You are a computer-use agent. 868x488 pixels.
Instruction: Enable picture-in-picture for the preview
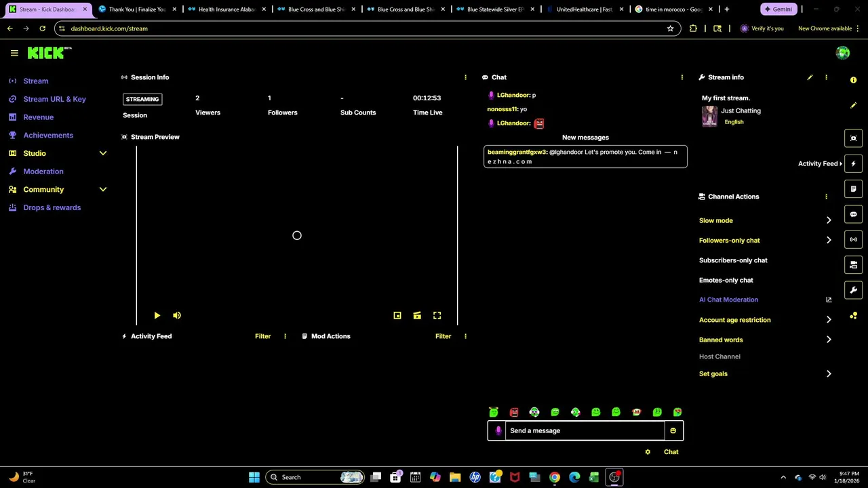[397, 315]
